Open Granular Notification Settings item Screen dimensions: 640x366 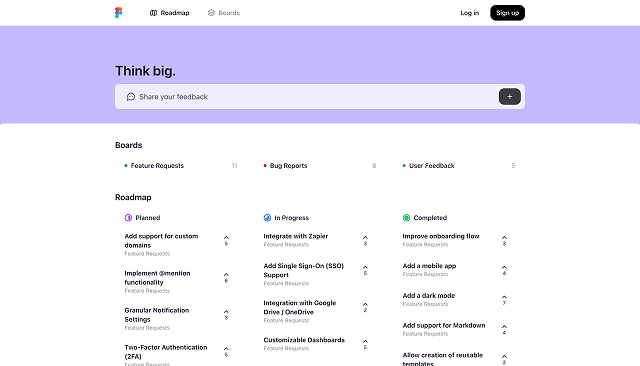pos(157,315)
